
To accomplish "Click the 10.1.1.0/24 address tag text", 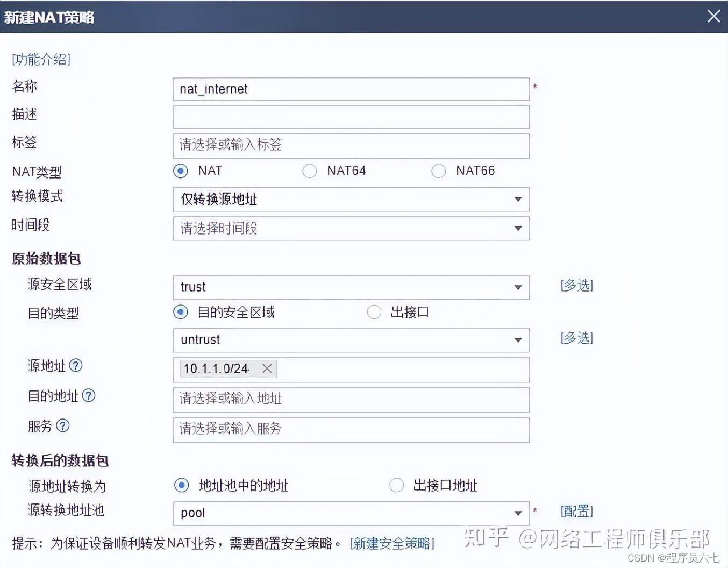I will [x=216, y=368].
